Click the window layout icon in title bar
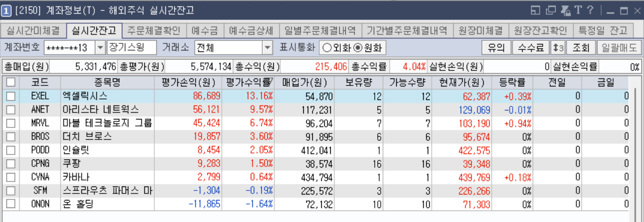 point(536,10)
